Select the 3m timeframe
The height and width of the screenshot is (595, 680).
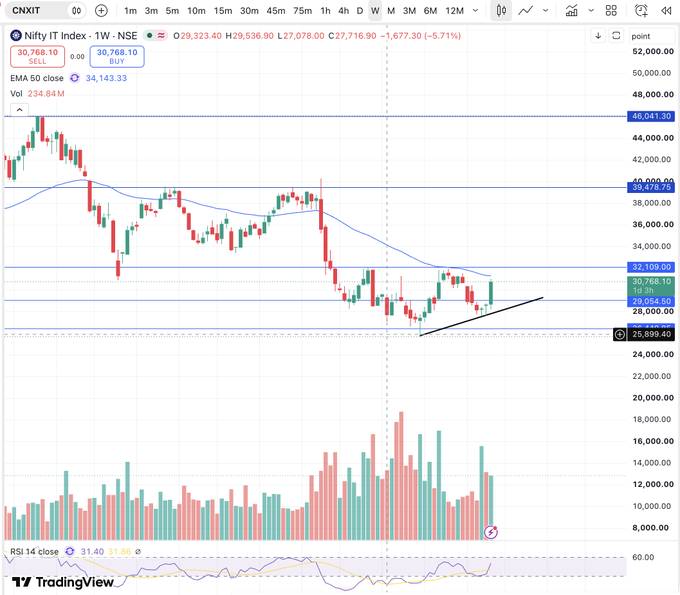(x=151, y=10)
